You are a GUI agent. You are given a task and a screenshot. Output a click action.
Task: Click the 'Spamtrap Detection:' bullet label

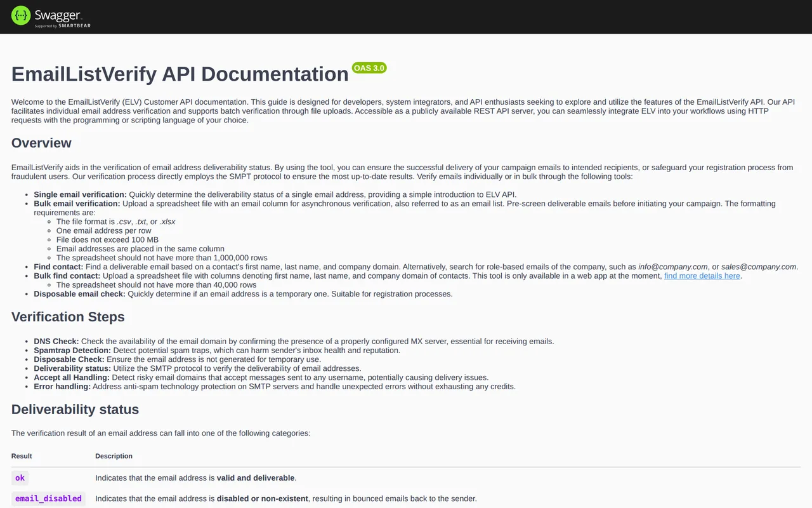72,351
